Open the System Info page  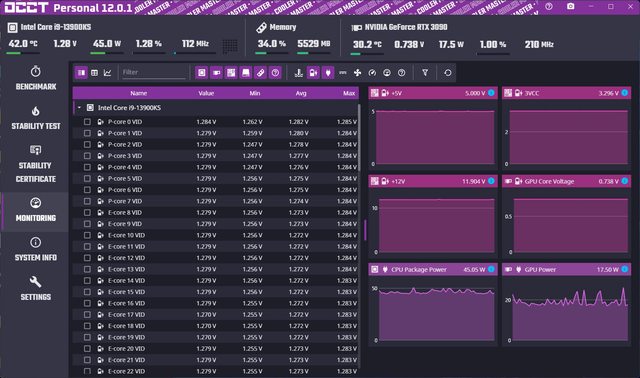coord(36,249)
